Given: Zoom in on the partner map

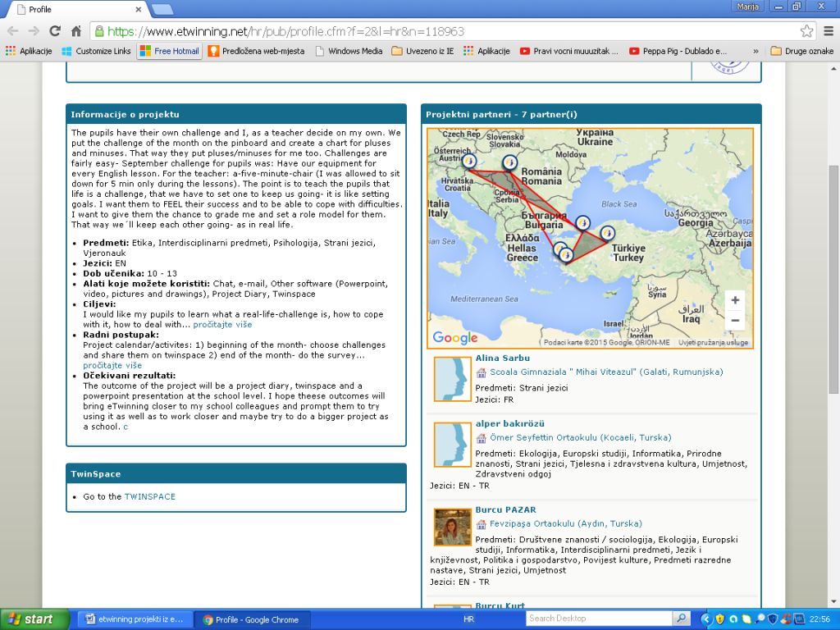Looking at the screenshot, I should pos(735,300).
